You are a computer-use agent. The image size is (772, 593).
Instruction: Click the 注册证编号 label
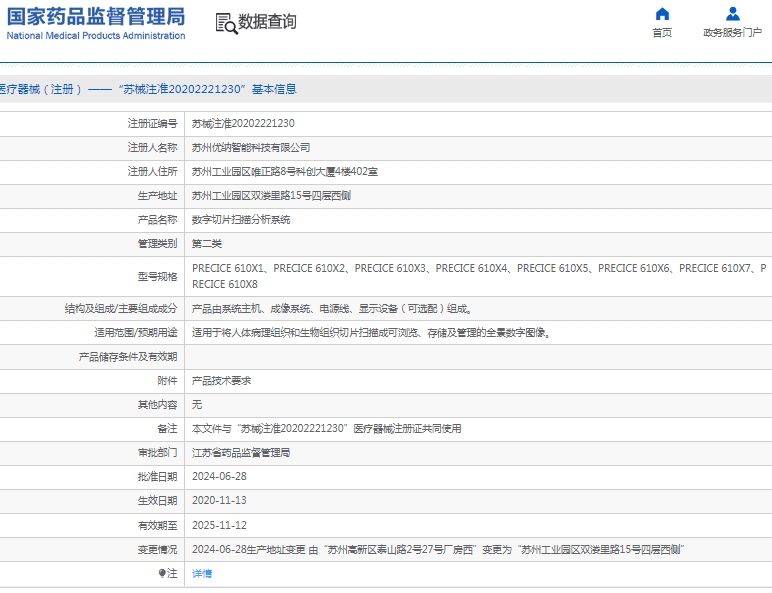(x=153, y=124)
